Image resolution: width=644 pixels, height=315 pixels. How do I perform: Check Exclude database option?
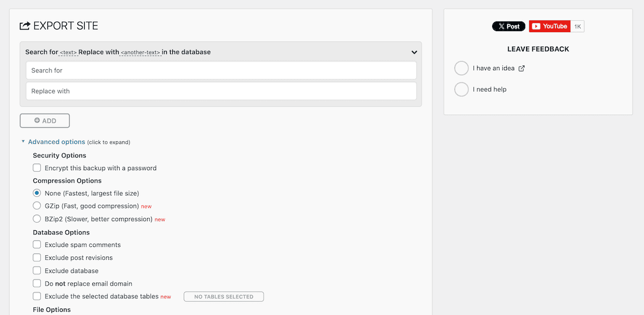click(37, 271)
